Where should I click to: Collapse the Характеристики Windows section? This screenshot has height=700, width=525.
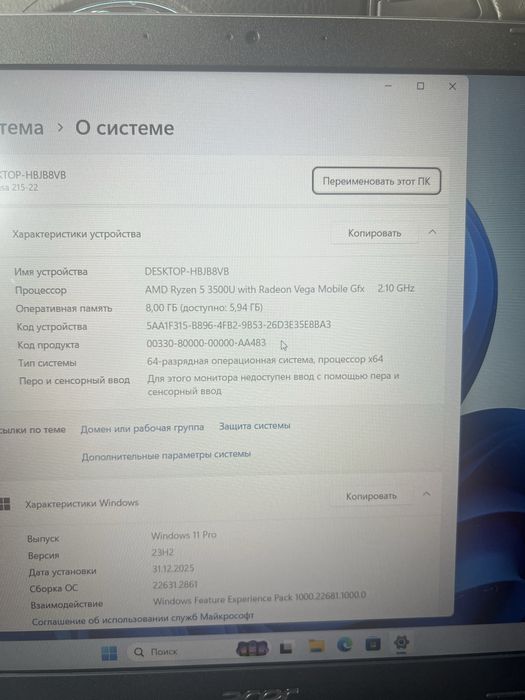point(426,494)
